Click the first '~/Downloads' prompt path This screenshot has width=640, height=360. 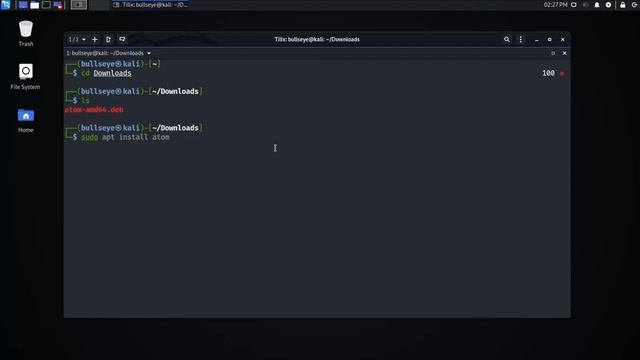[175, 91]
